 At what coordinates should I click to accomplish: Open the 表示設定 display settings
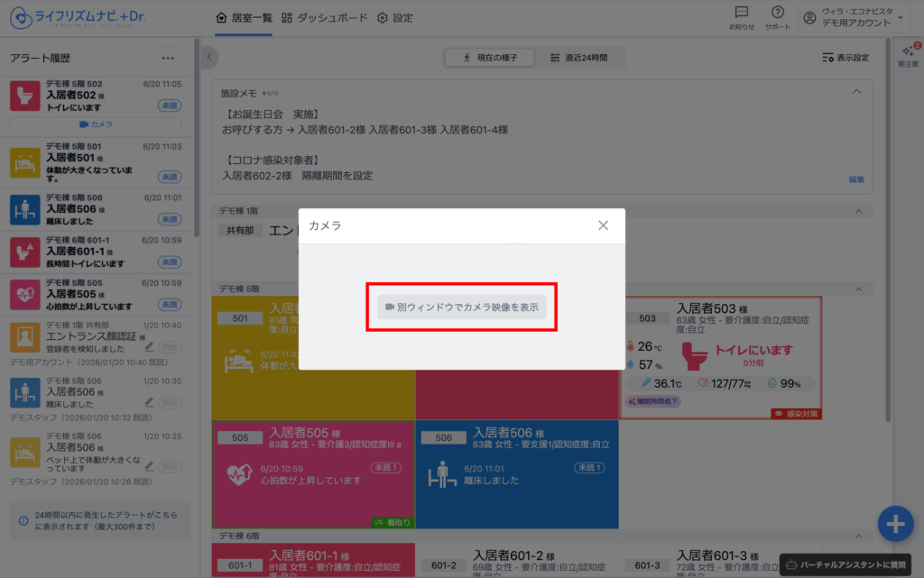click(845, 58)
